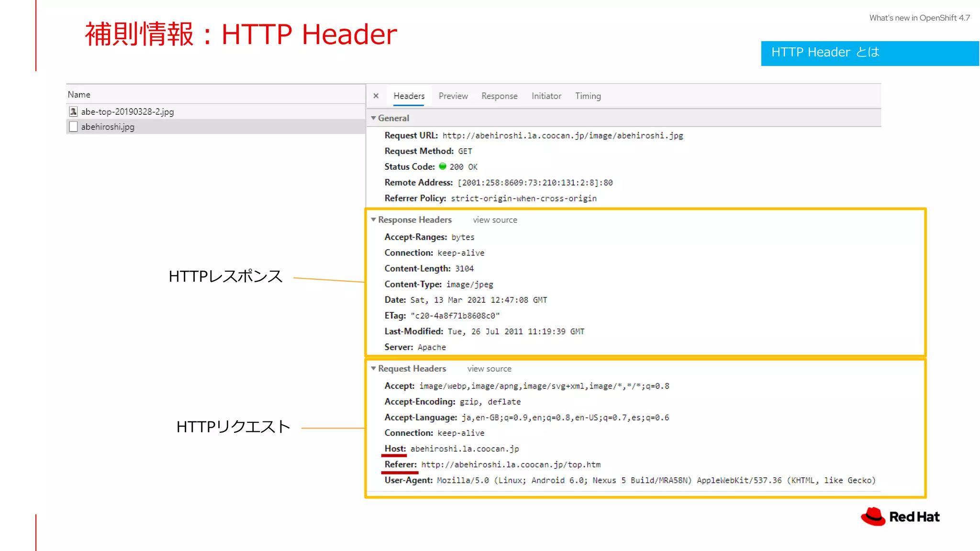This screenshot has height=551, width=980.
Task: Open the Timing tab
Action: [588, 96]
